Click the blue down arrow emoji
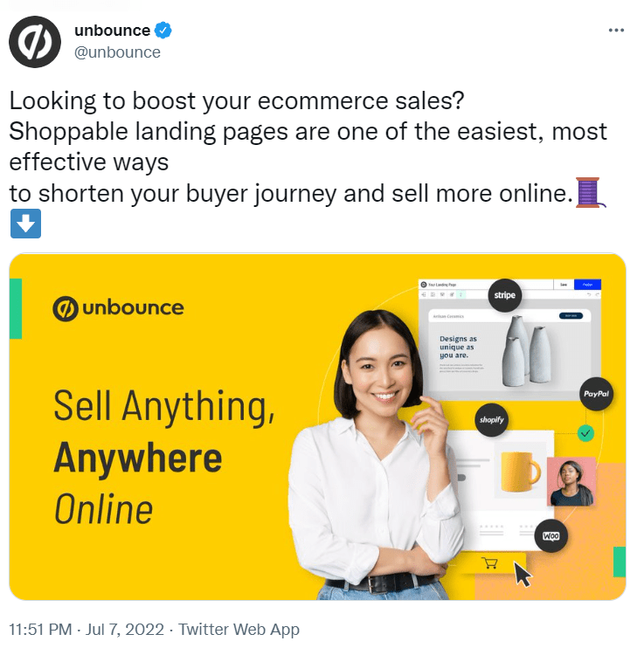Screen dimensions: 644x655 [x=25, y=224]
